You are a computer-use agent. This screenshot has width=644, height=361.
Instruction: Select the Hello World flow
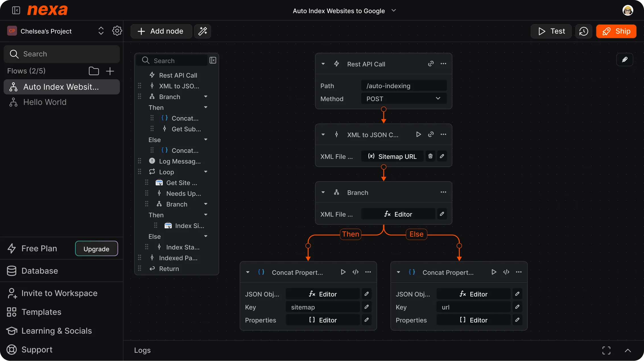click(45, 102)
